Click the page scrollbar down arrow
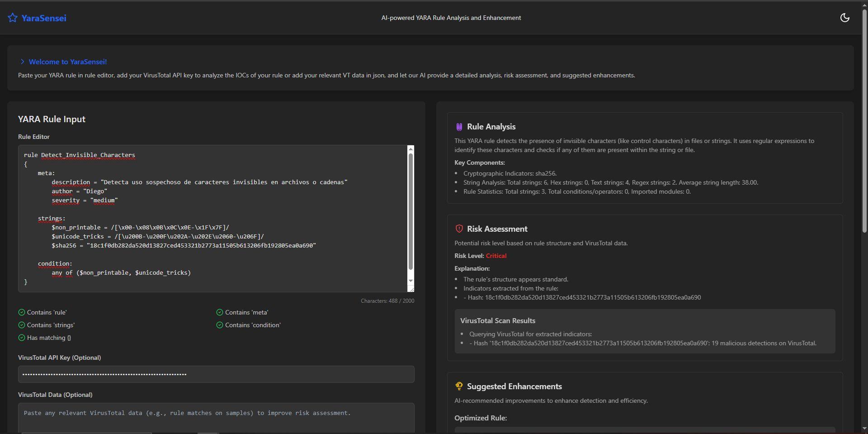 point(864,428)
